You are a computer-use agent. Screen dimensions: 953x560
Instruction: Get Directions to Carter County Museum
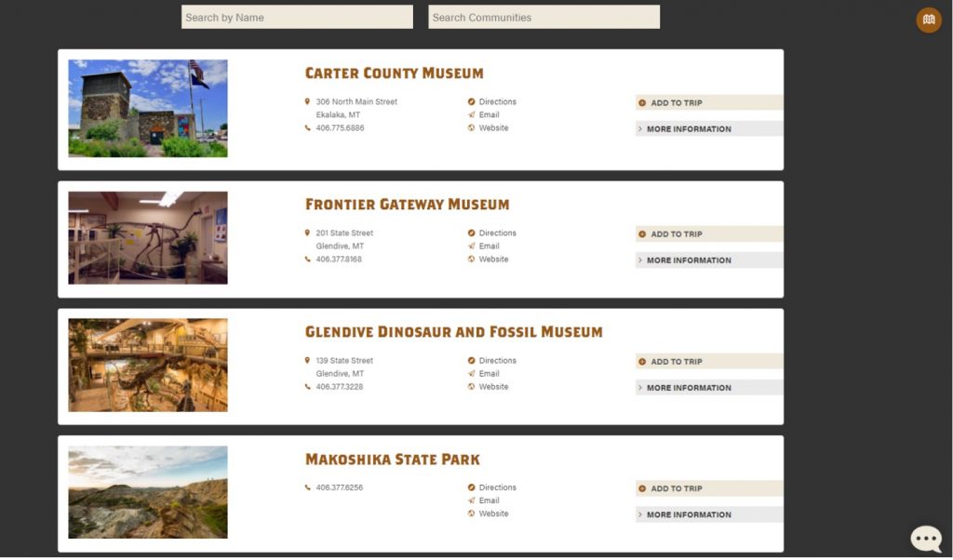[x=497, y=102]
